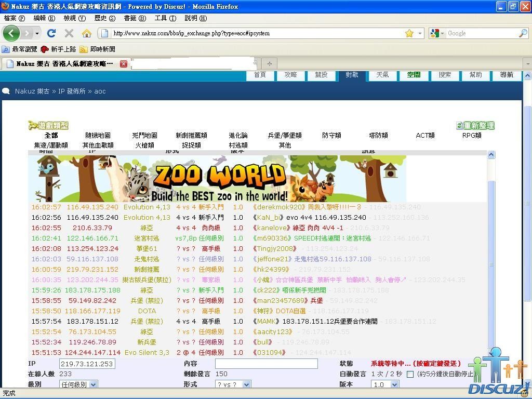Open the 書籤 menu
Image resolution: width=532 pixels, height=399 pixels.
pos(135,18)
